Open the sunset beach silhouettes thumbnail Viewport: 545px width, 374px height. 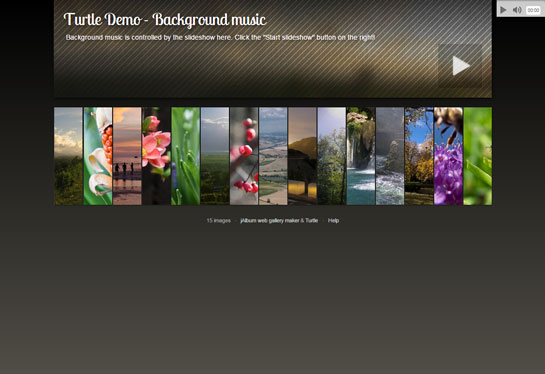click(x=127, y=156)
